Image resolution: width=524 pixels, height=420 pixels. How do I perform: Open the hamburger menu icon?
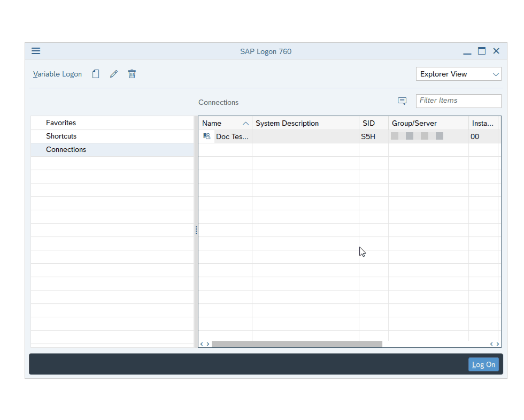[36, 51]
